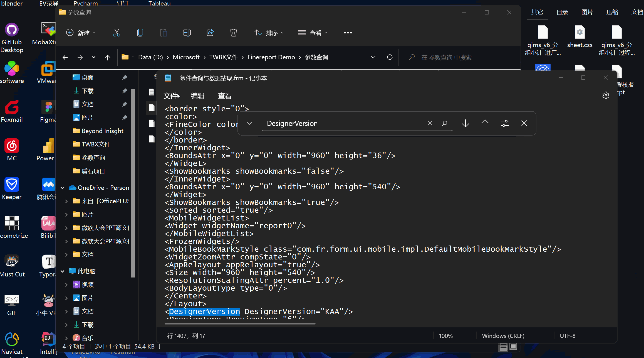This screenshot has width=644, height=358.
Task: Switch to large icons view in Explorer status bar
Action: click(513, 346)
